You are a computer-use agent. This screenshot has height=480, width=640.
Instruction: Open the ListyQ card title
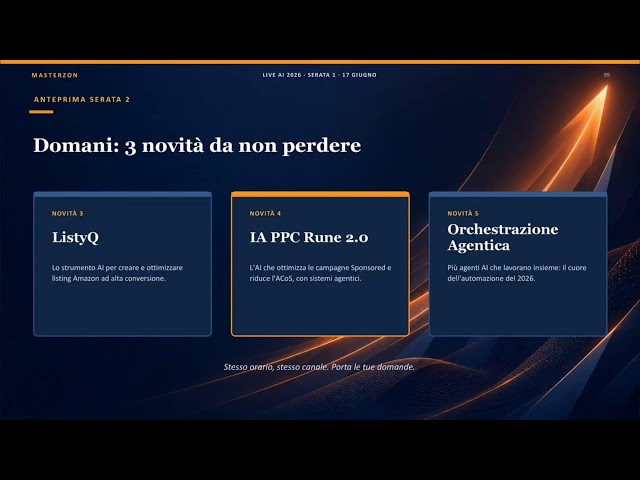point(75,238)
